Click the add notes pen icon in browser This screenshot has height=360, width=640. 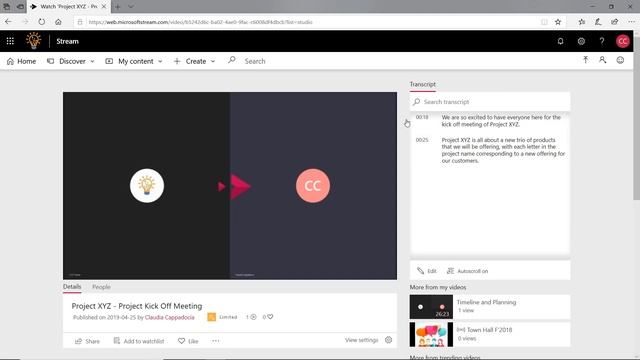point(598,22)
